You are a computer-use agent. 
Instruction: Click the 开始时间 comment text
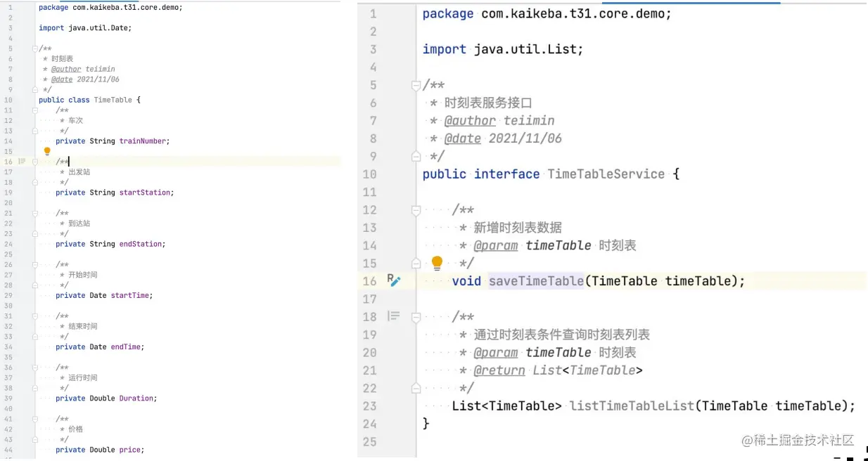coord(83,275)
